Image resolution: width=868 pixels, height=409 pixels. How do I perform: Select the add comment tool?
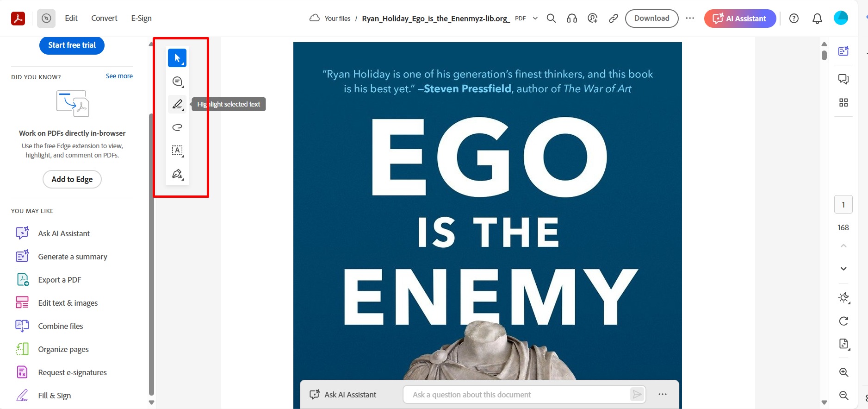177,82
